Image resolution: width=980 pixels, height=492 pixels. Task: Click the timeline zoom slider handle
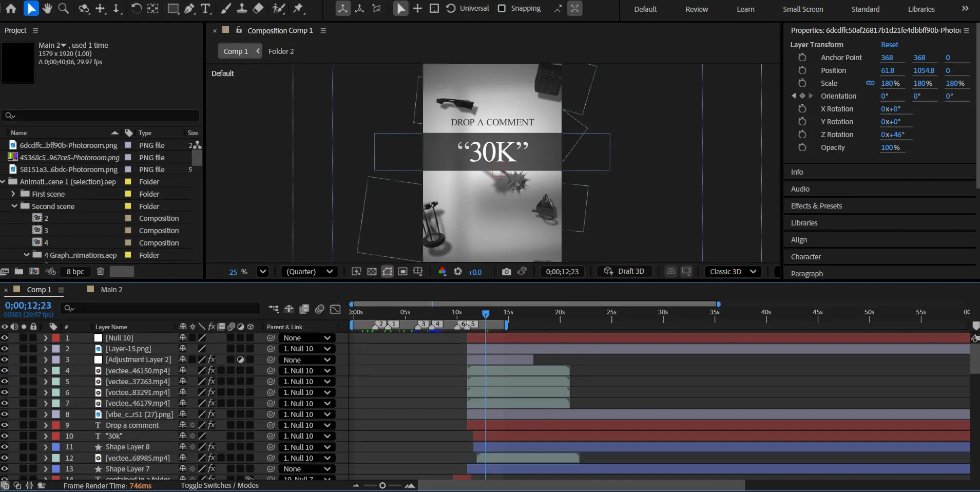(382, 486)
